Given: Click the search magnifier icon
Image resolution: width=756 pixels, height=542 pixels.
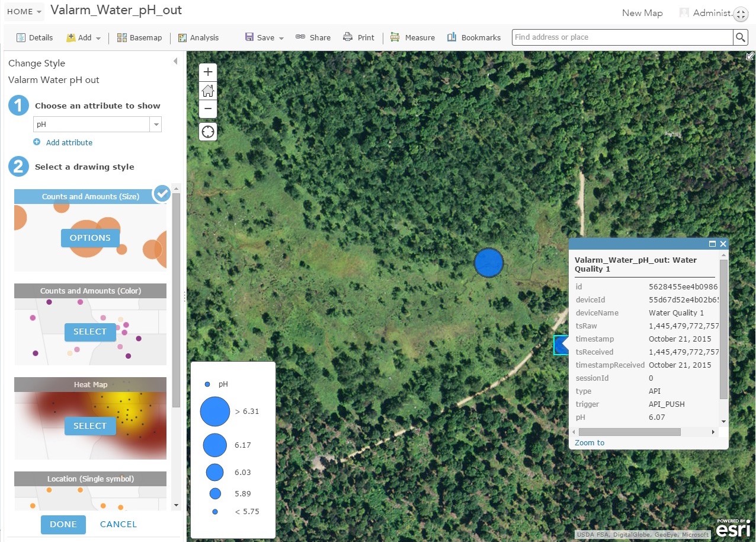Looking at the screenshot, I should 741,37.
